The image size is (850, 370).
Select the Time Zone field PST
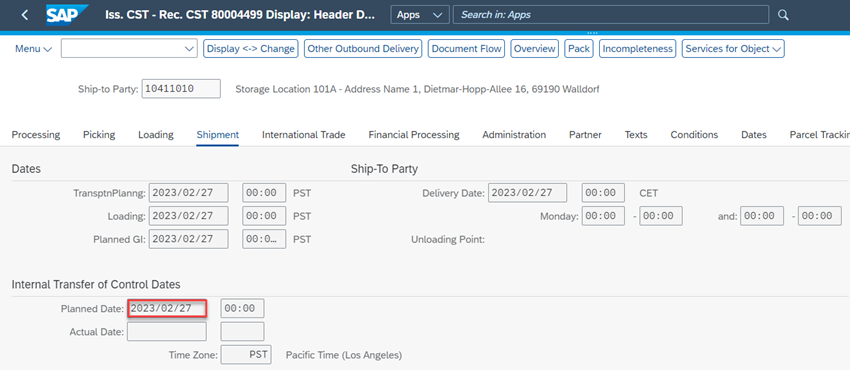point(246,355)
